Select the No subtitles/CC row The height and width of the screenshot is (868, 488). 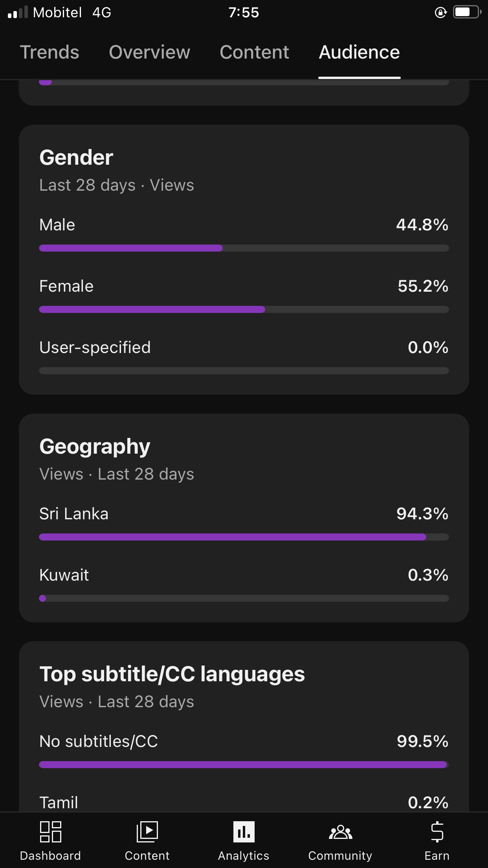point(244,741)
